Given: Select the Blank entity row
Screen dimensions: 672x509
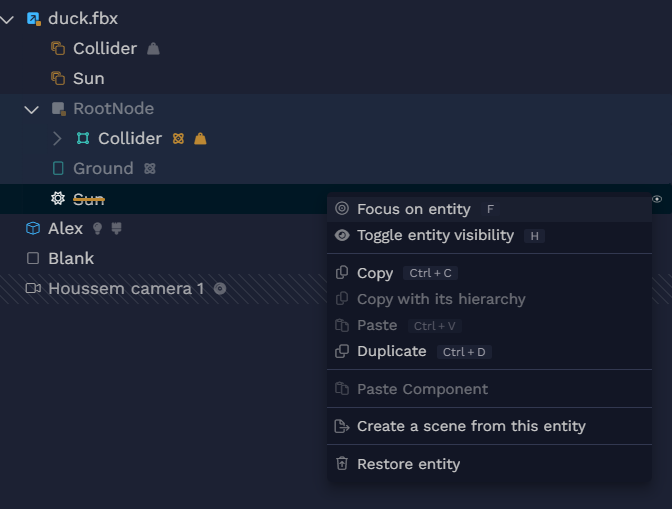Looking at the screenshot, I should coord(163,258).
